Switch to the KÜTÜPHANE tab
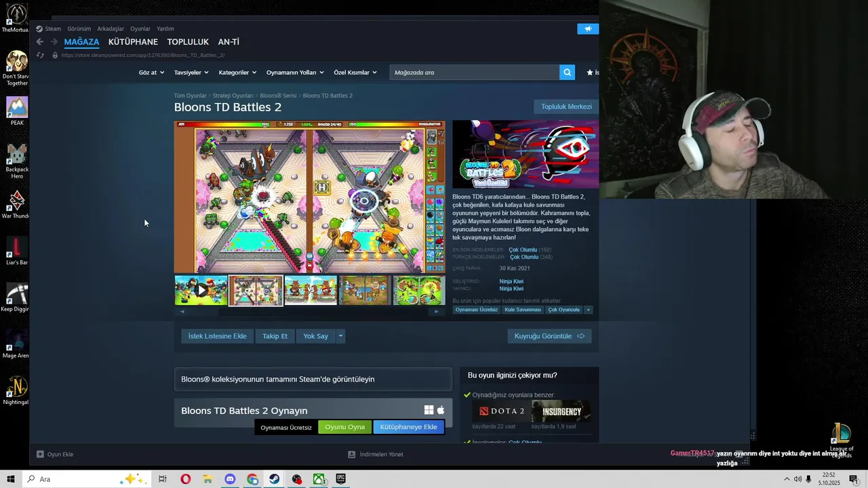 point(133,42)
